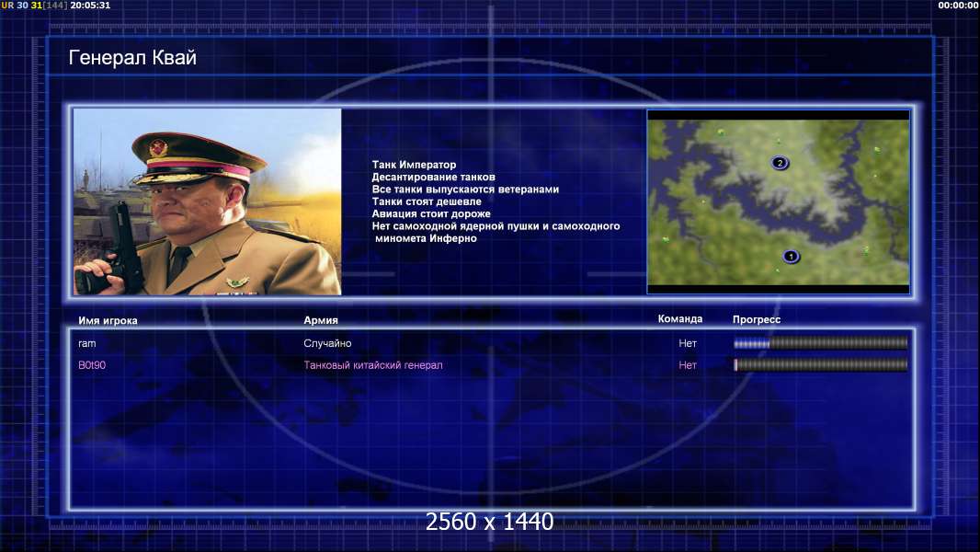Click team value 'Нет' in ram row
This screenshot has width=980, height=552.
[x=688, y=343]
